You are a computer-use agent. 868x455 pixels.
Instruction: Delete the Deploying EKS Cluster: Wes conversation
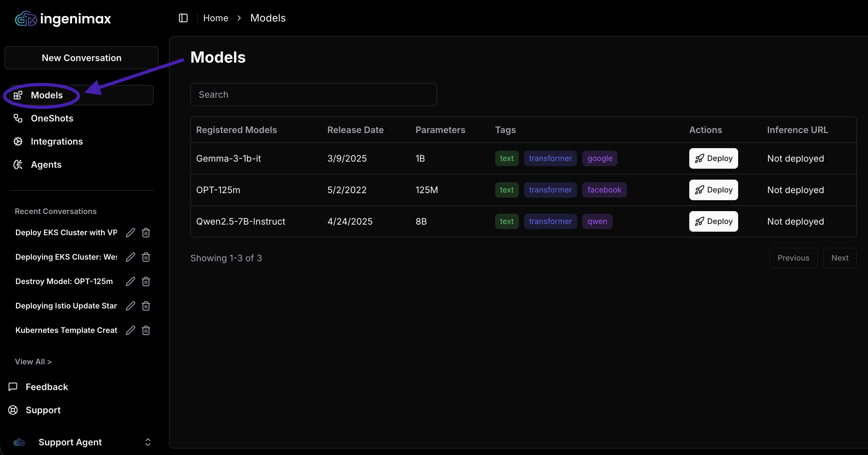pos(146,257)
